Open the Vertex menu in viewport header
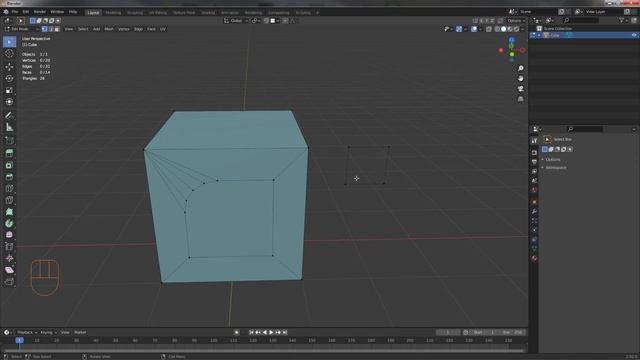640x360 pixels. (x=124, y=29)
